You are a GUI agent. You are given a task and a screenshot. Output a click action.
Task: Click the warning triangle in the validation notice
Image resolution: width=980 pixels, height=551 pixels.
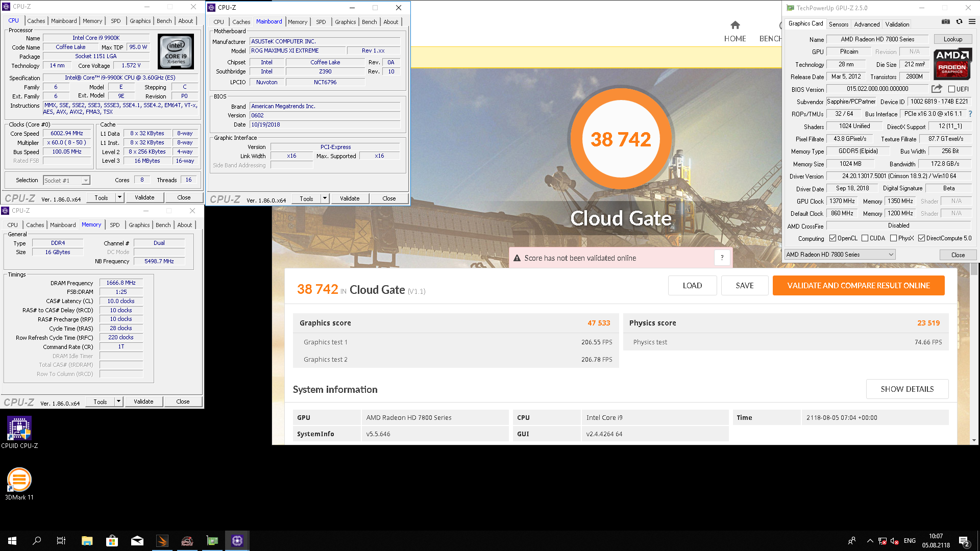517,258
